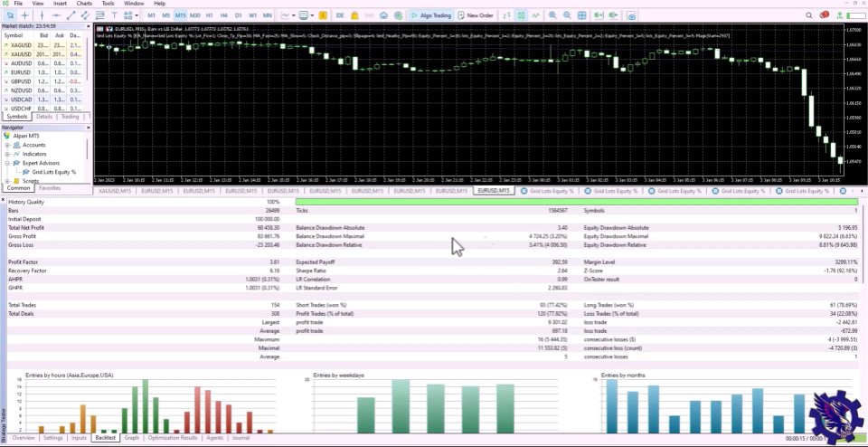Screen dimensions: 868x447
Task: Select the equidistant channel tool
Action: click(x=85, y=15)
